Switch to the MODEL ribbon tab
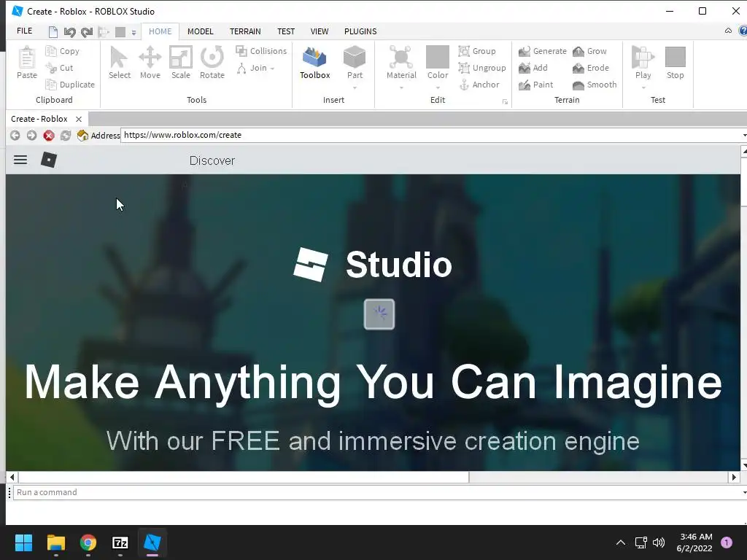 click(x=200, y=31)
